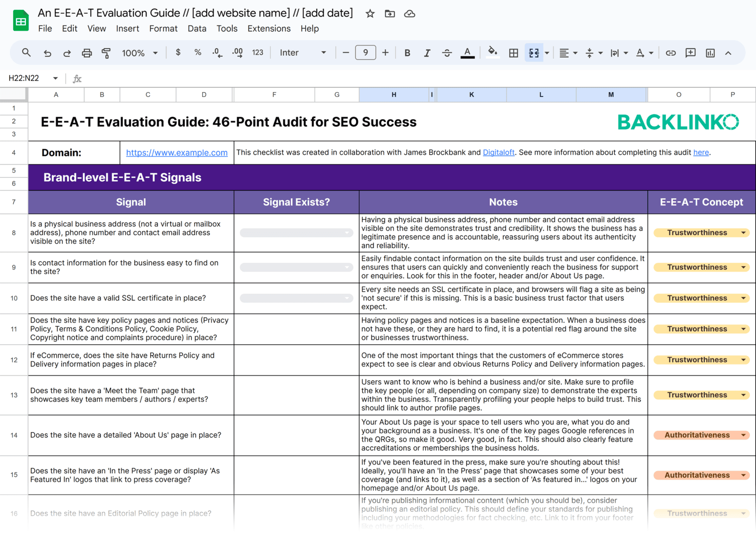756x533 pixels.
Task: Open the https://www.example.com link
Action: (177, 152)
